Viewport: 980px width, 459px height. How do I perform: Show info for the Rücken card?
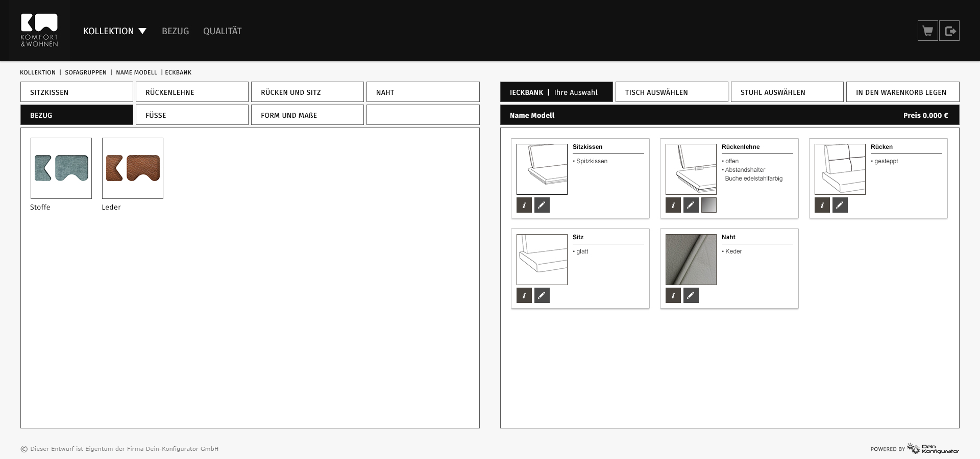point(822,205)
